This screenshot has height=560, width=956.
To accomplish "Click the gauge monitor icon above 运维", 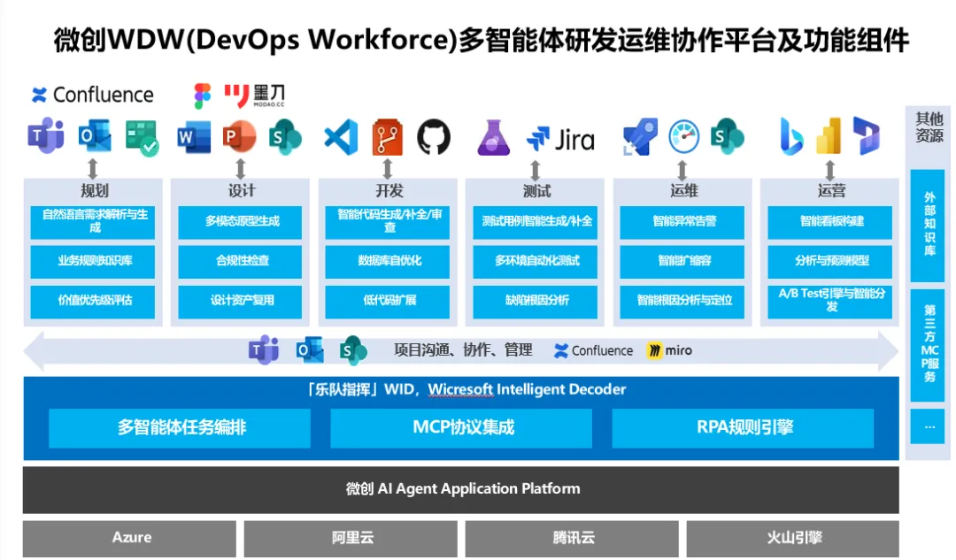I will [x=684, y=136].
